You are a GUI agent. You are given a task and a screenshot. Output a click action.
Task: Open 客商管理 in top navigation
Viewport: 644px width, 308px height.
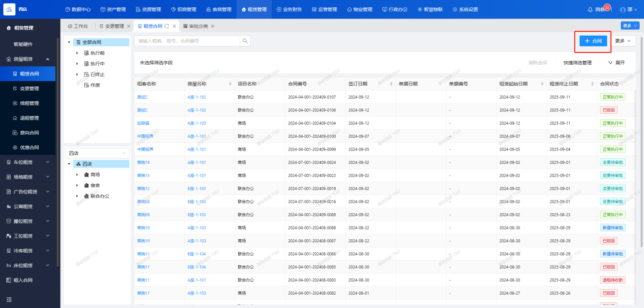click(x=219, y=9)
